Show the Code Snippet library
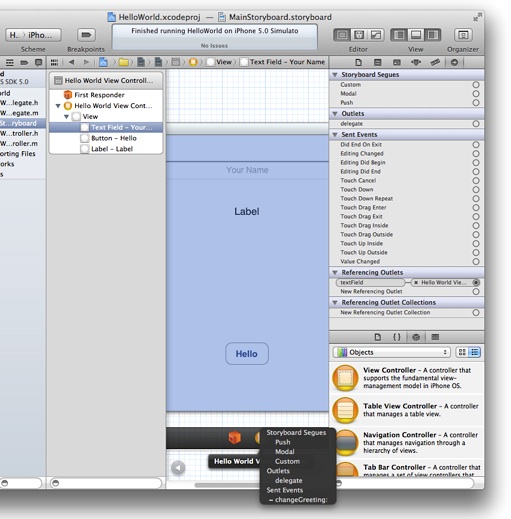 (397, 337)
